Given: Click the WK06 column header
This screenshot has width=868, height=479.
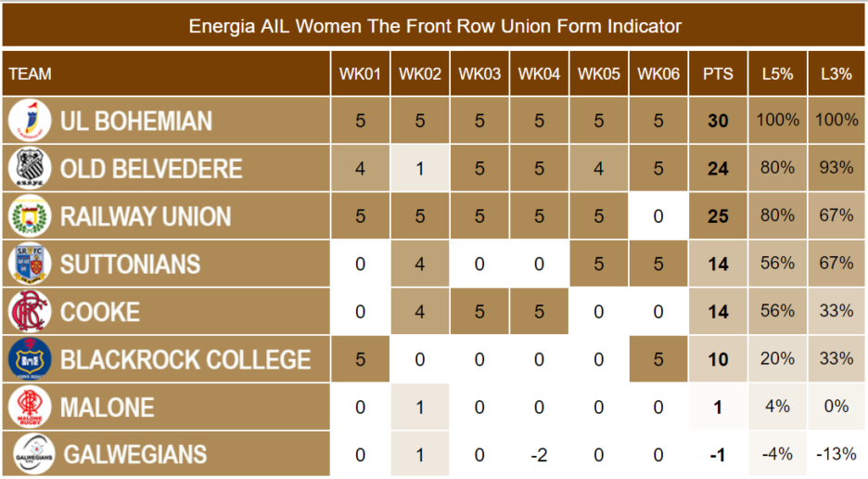Looking at the screenshot, I should pos(658,73).
